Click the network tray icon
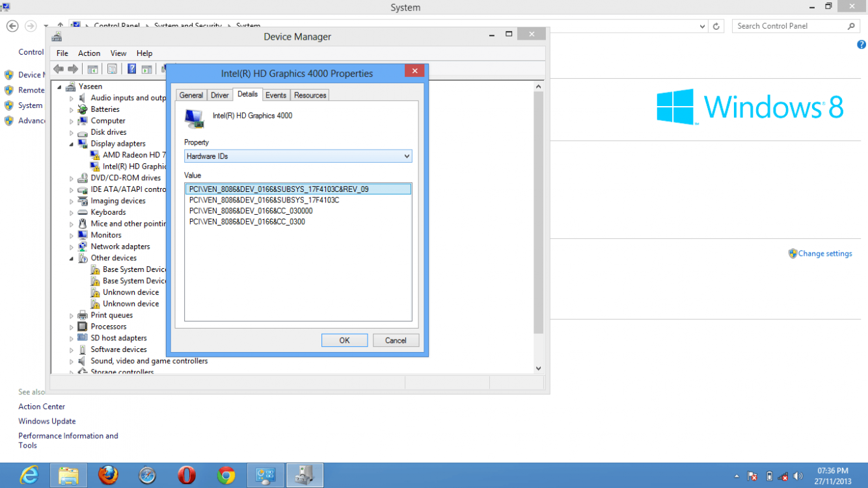This screenshot has width=868, height=488. (x=783, y=476)
